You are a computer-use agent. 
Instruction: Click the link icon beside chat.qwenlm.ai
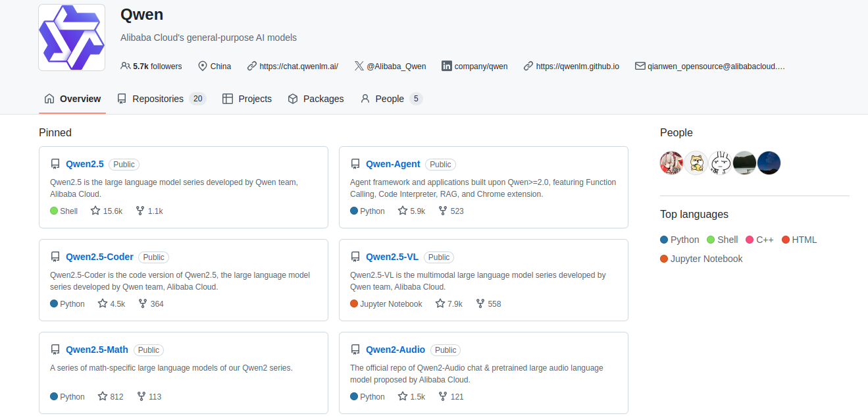(x=252, y=66)
